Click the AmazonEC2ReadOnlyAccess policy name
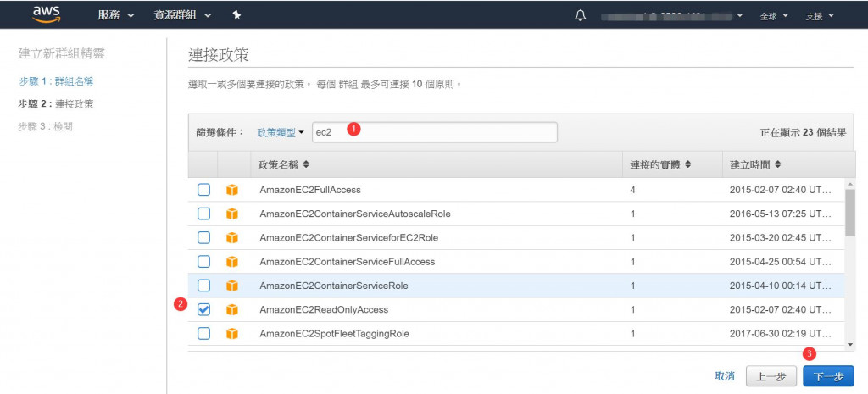The width and height of the screenshot is (868, 394). pyautogui.click(x=324, y=310)
